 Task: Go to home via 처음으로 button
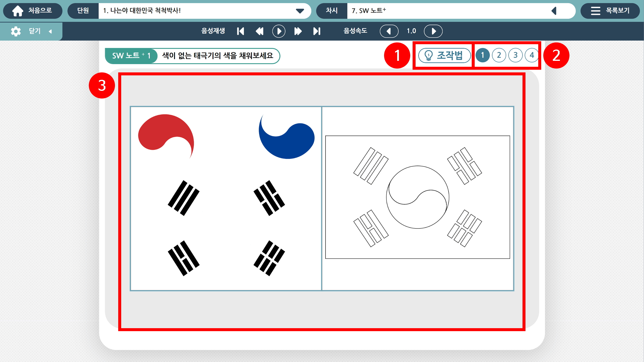(33, 11)
